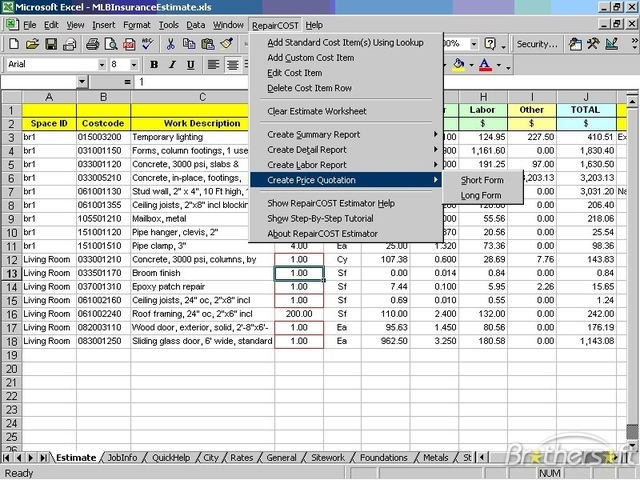Viewport: 640px width, 480px height.
Task: Select Long Form price quotation
Action: pos(482,195)
